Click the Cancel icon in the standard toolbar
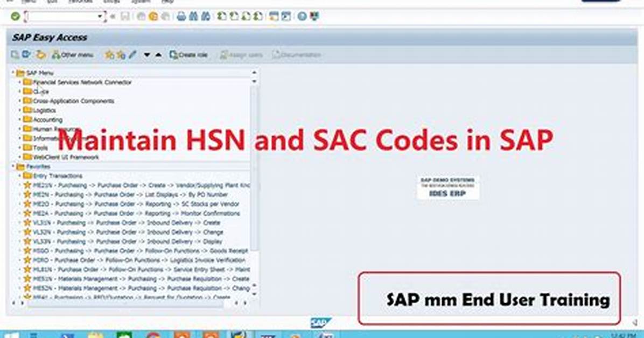Viewport: 644px width, 338px height. [165, 17]
